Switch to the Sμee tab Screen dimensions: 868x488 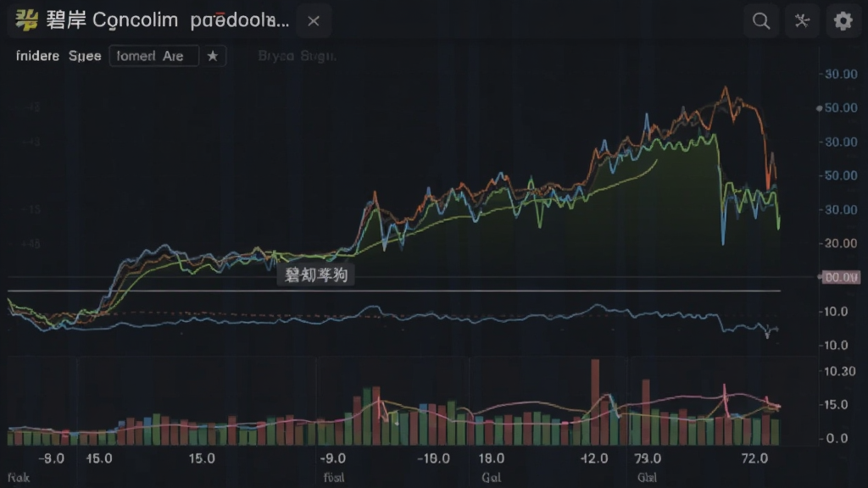pos(85,56)
